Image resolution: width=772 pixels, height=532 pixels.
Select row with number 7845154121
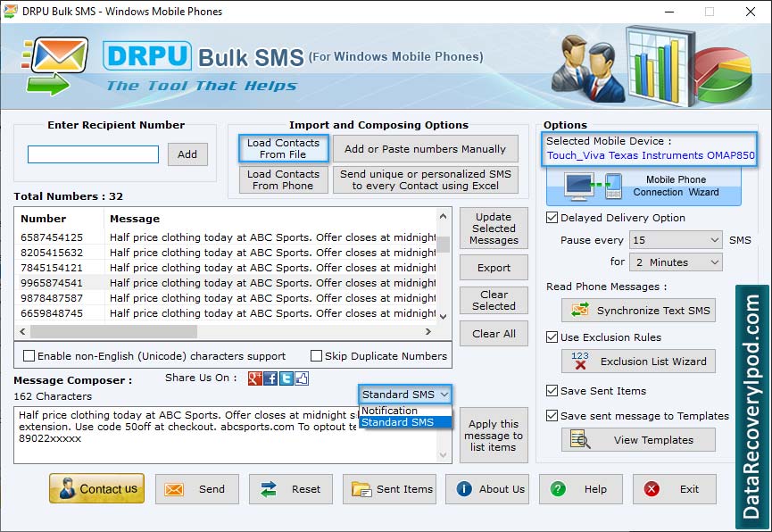click(228, 268)
